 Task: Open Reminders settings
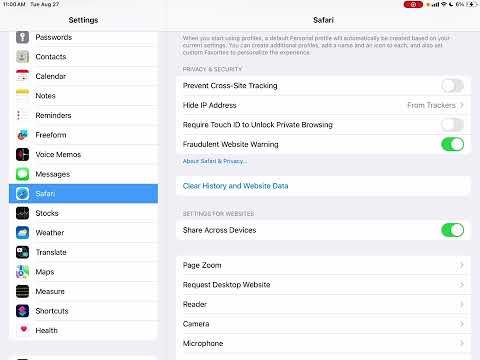[83, 115]
